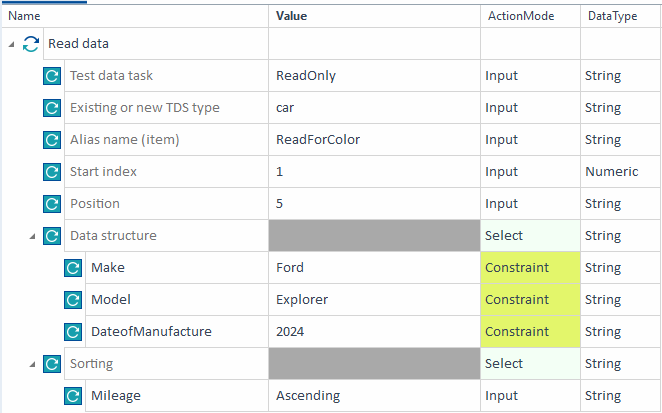
Task: Click the ReadForColor value field
Action: point(318,140)
